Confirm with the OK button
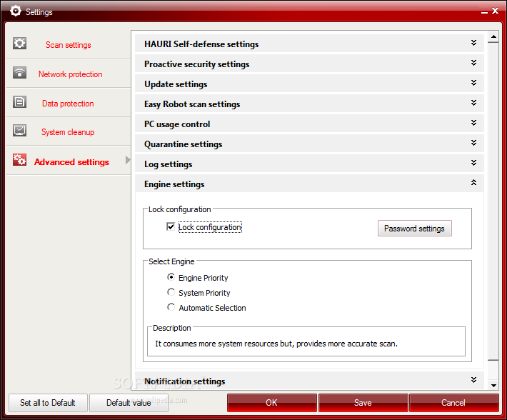 point(271,403)
